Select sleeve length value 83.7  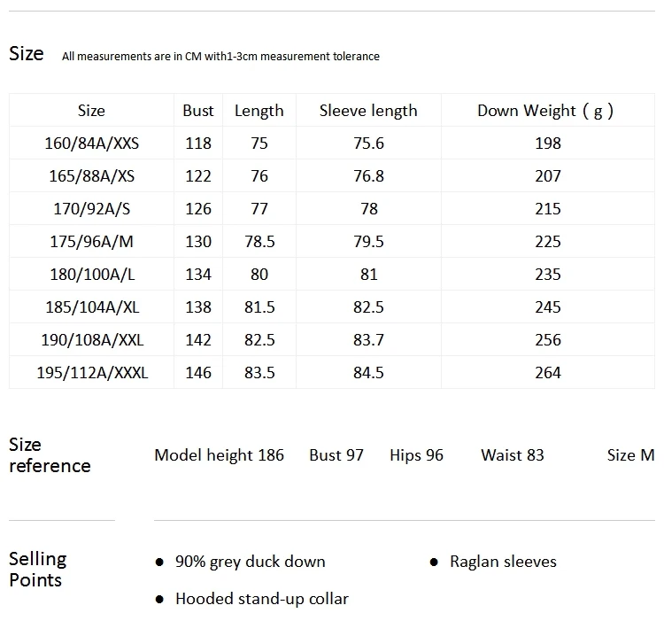(x=368, y=340)
